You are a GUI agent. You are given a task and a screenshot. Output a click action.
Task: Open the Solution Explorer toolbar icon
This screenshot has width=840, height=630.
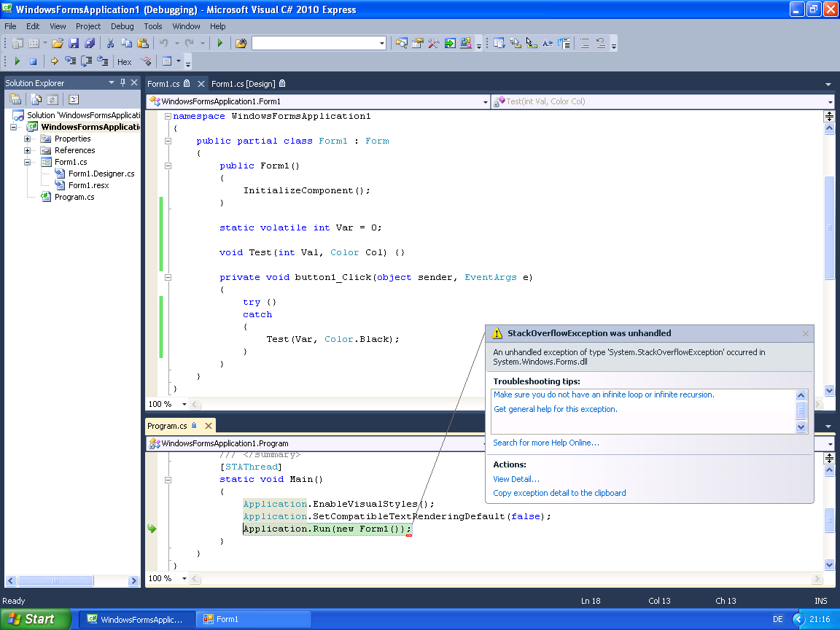pos(402,44)
